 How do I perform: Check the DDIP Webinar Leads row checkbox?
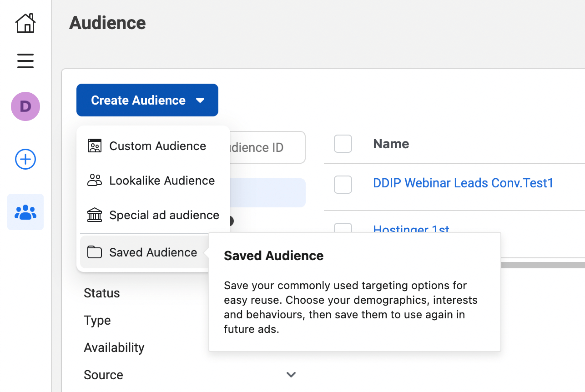(x=343, y=184)
